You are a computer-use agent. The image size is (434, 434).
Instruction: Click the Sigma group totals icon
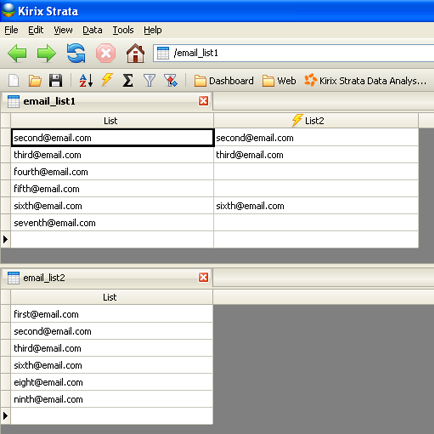(x=128, y=81)
